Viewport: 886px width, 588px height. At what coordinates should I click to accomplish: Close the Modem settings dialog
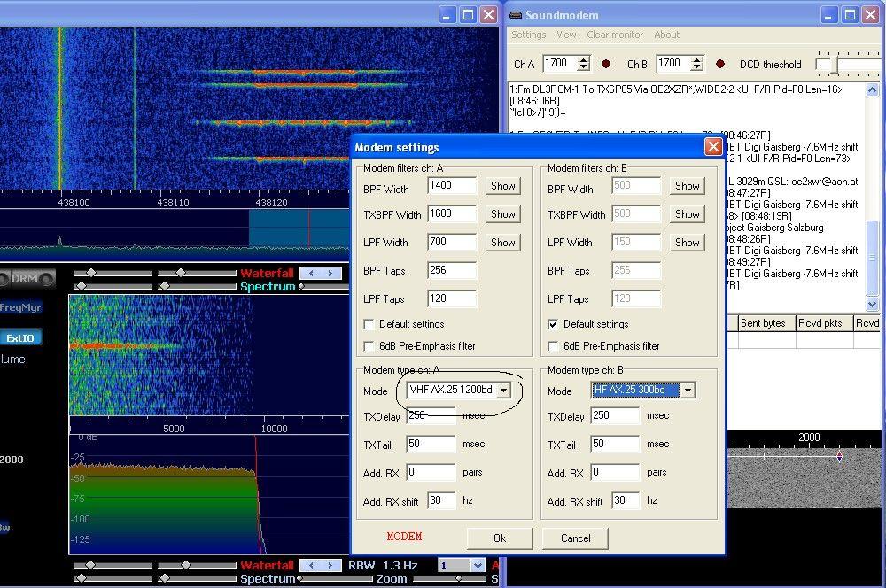[x=713, y=147]
